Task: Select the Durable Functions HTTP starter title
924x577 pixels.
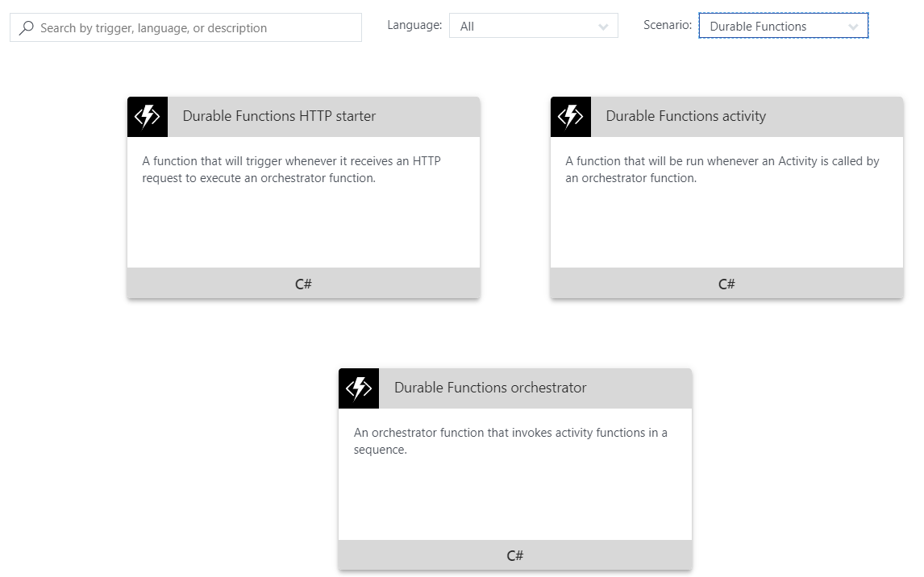Action: pos(279,116)
